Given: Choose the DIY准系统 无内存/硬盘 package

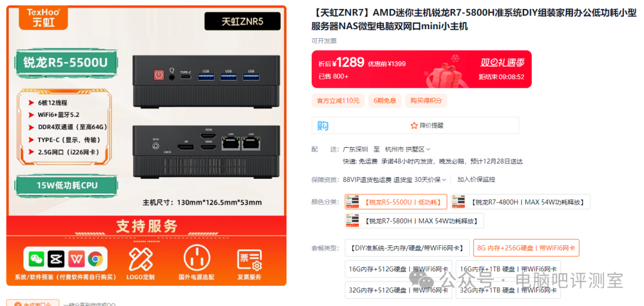Looking at the screenshot, I should tap(407, 248).
